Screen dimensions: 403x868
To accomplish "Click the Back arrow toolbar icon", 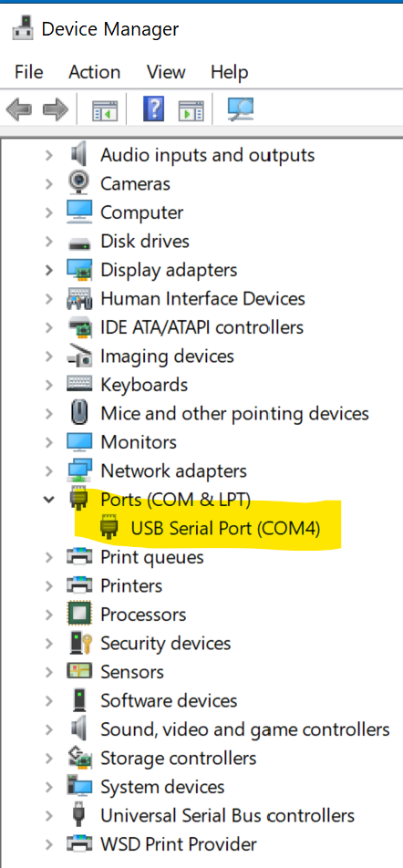I will [x=18, y=109].
